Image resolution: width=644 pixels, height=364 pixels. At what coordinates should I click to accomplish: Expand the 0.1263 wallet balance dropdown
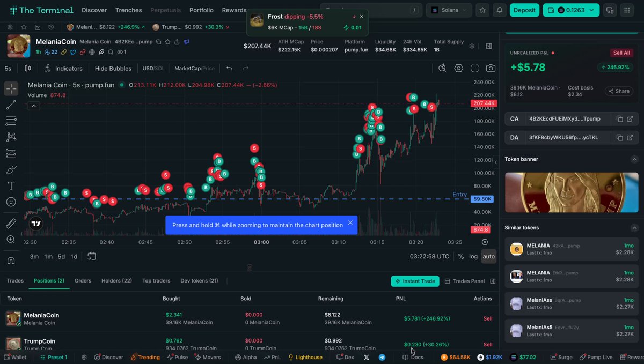tap(571, 10)
